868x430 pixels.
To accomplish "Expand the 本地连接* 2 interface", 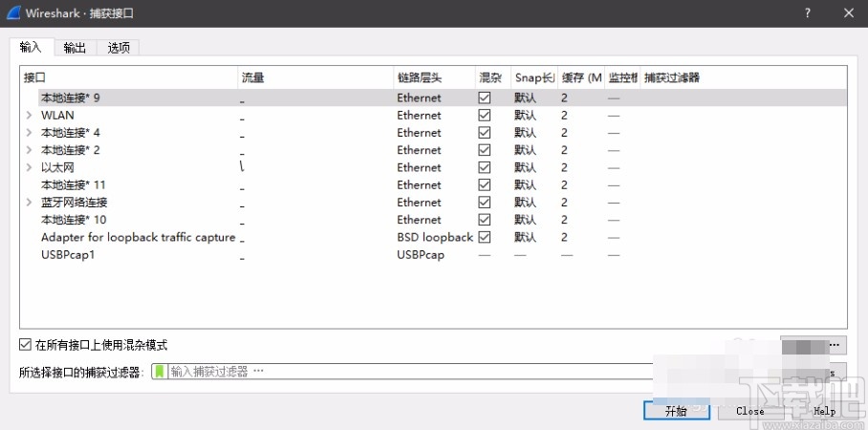I will click(30, 151).
